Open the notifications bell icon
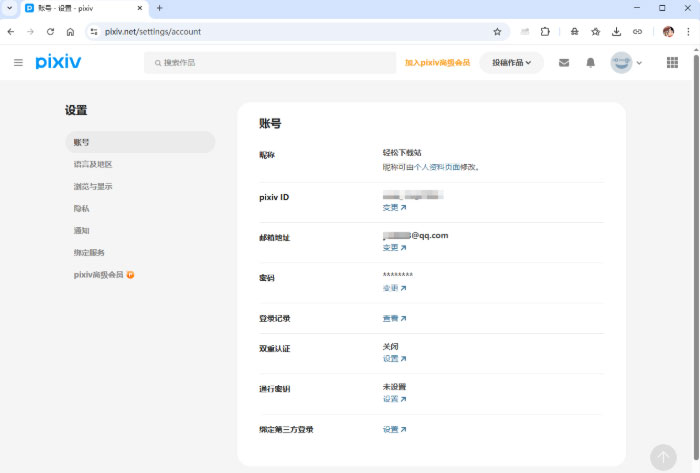This screenshot has width=700, height=473. pyautogui.click(x=590, y=62)
